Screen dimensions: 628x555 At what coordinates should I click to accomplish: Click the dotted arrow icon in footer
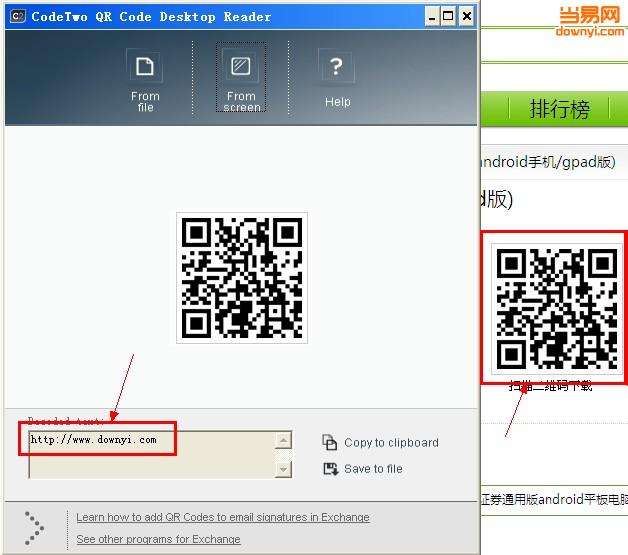pyautogui.click(x=34, y=528)
